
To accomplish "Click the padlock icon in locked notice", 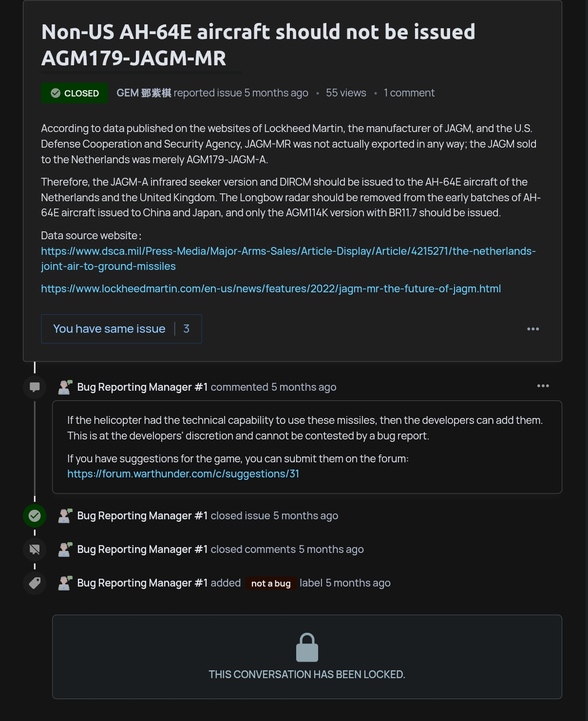I will [307, 647].
